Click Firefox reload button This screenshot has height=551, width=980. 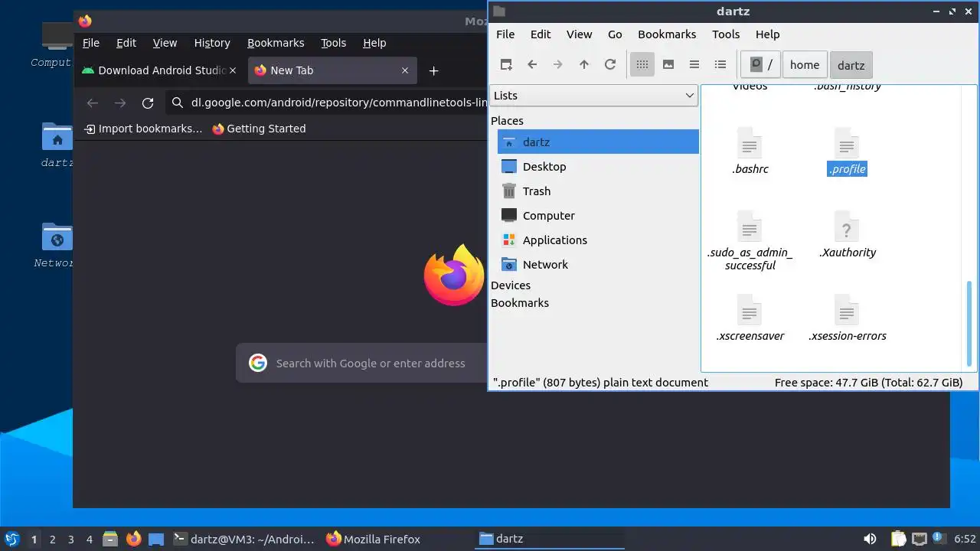(x=148, y=103)
